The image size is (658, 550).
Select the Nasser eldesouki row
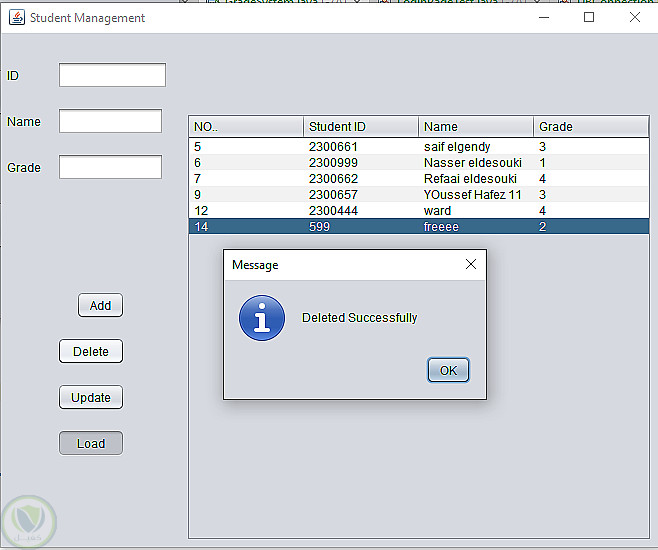(x=419, y=162)
